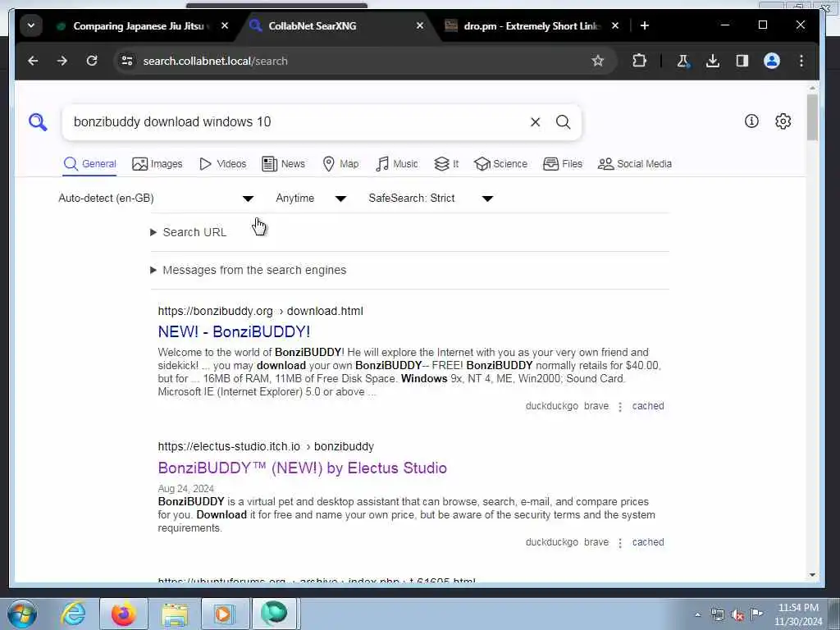Image resolution: width=840 pixels, height=630 pixels.
Task: Open more options for bonzibuddy.org result
Action: 620,407
